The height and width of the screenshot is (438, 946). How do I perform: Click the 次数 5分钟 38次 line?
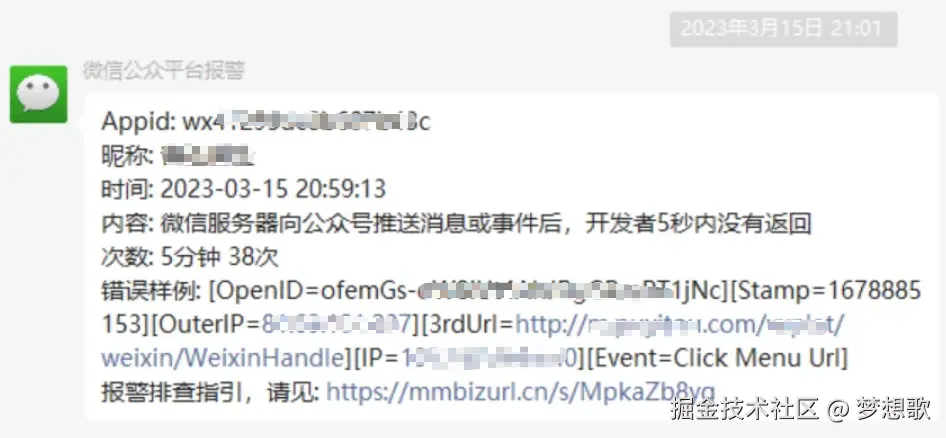[190, 258]
